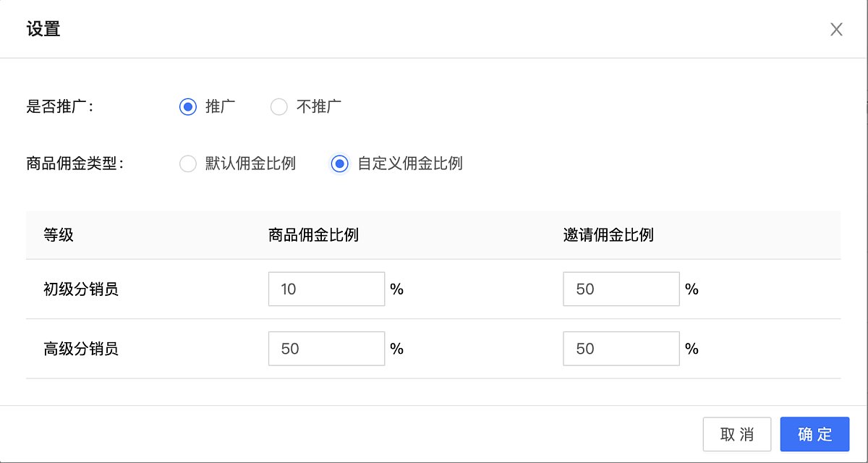The width and height of the screenshot is (868, 463).
Task: Click the 是否推广 field label
Action: tap(60, 107)
